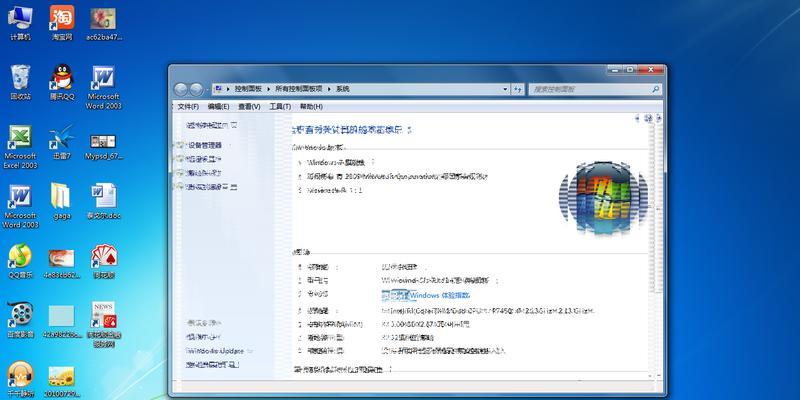Select the Mypsd_67 file on desktop

pyautogui.click(x=104, y=147)
